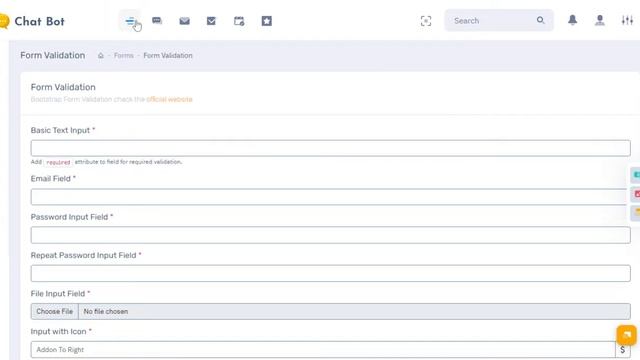Open the mail envelope icon
This screenshot has height=360, width=640.
[184, 21]
